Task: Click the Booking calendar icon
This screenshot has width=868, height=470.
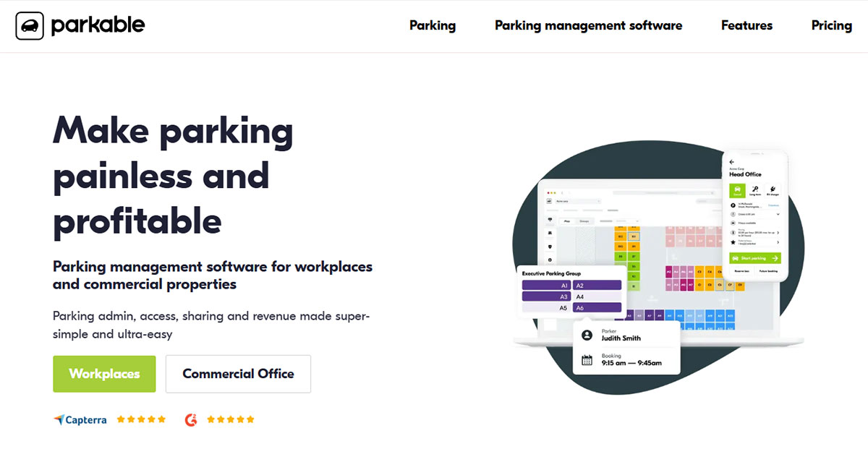Action: 587,359
